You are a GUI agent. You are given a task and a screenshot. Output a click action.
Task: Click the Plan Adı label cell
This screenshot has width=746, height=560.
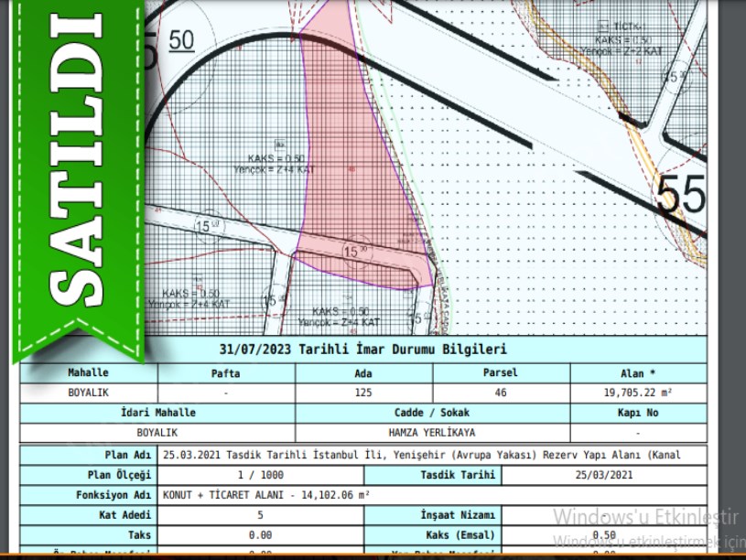tap(89, 455)
